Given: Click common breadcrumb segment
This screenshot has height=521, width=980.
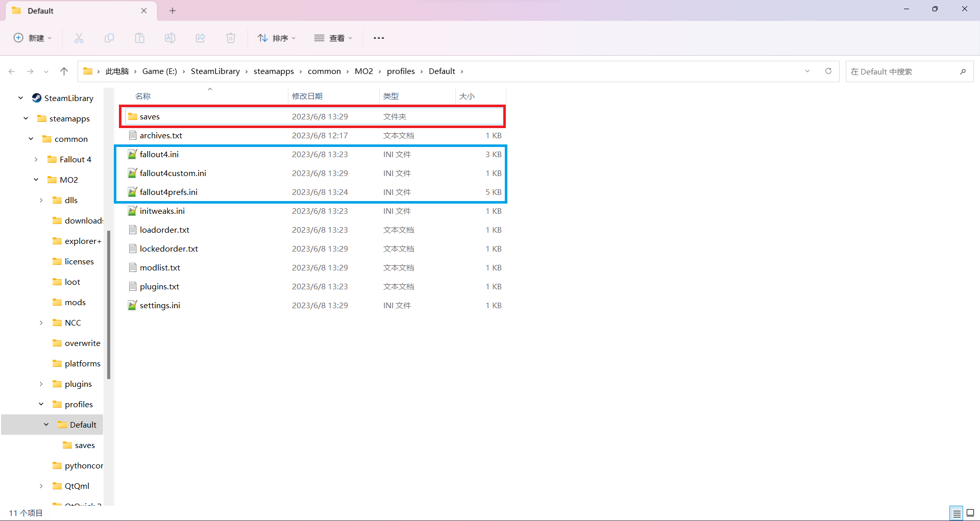Looking at the screenshot, I should point(324,71).
